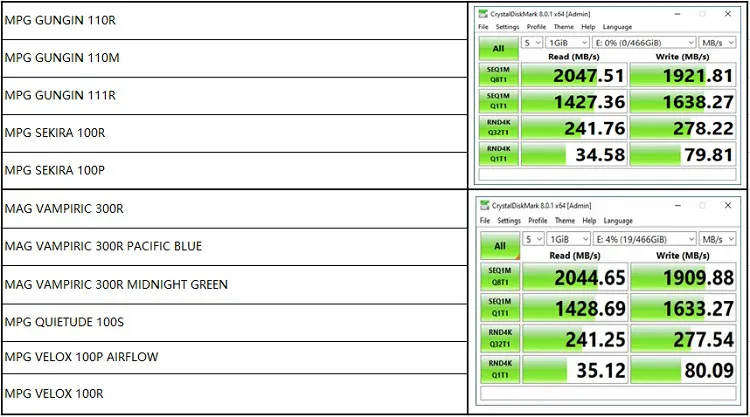Close the top CrystalDiskMark window
The height and width of the screenshot is (417, 750).
728,14
